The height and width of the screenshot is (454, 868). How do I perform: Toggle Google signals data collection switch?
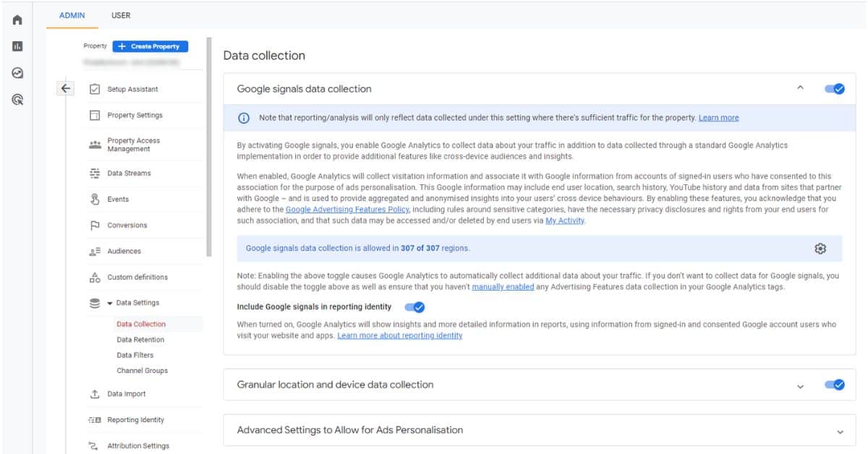tap(835, 89)
